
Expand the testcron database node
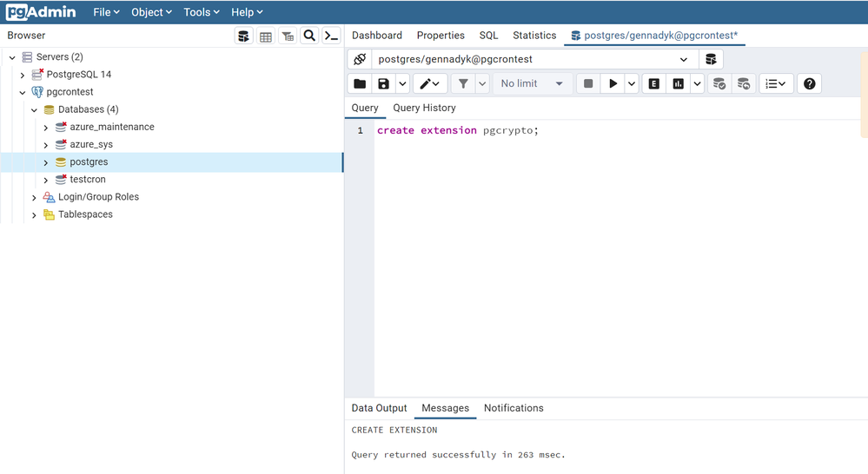coord(46,180)
